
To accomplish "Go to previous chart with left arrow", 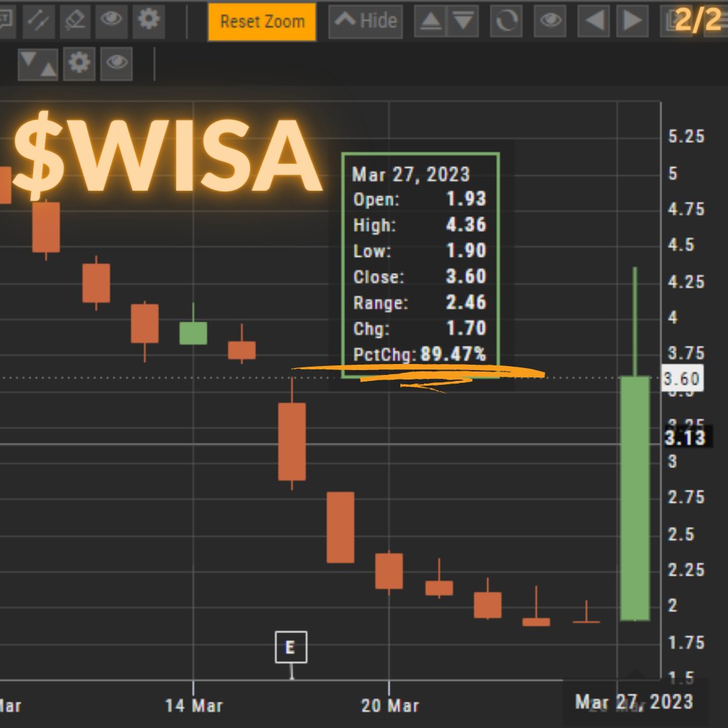I will 593,21.
